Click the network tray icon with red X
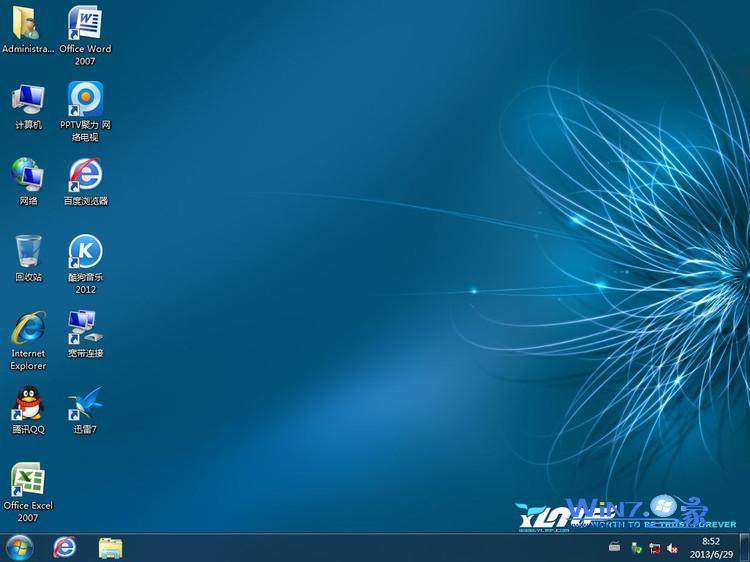The height and width of the screenshot is (562, 750). (654, 548)
